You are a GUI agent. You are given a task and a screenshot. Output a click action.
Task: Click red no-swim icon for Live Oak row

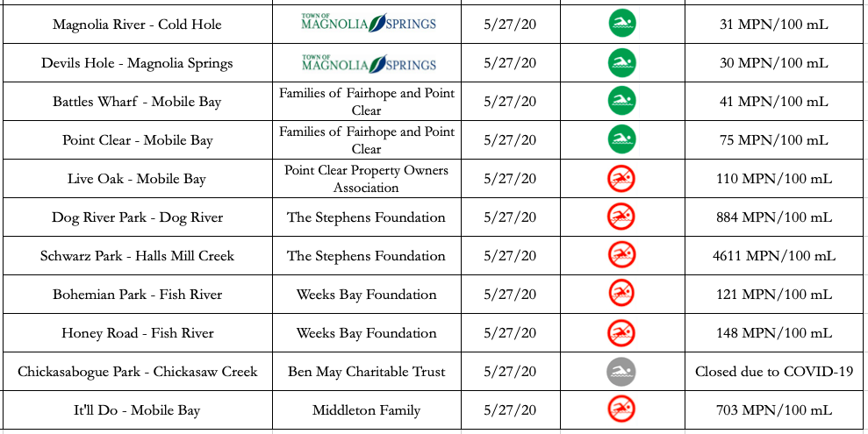621,179
